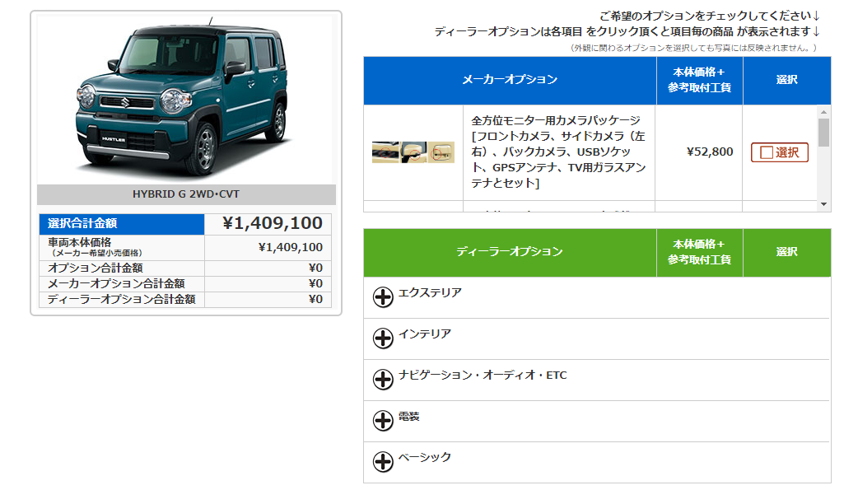Click the camera package thumbnail image
844x504 pixels.
413,152
